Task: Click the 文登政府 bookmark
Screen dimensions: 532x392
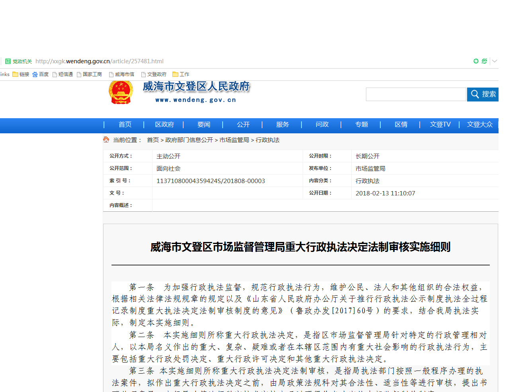Action: point(154,74)
